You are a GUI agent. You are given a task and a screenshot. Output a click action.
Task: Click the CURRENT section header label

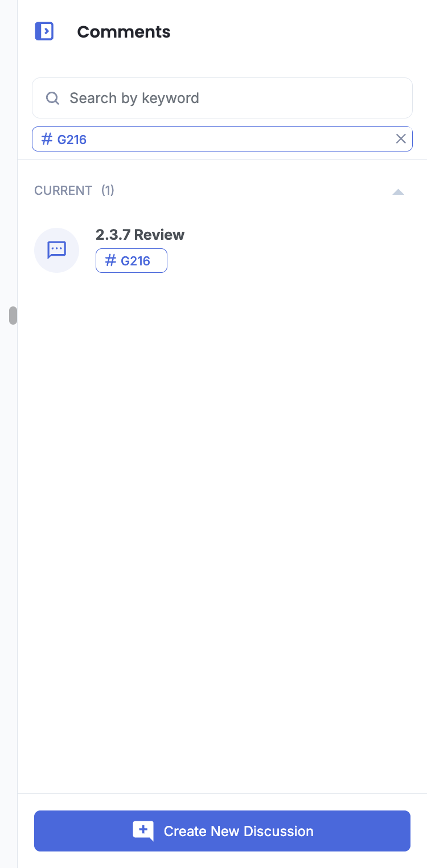63,190
